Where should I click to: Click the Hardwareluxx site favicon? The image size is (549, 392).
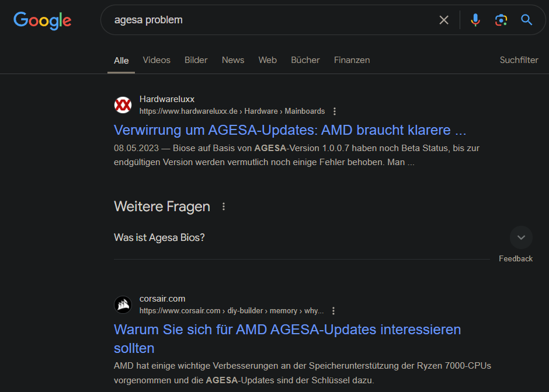pos(123,105)
